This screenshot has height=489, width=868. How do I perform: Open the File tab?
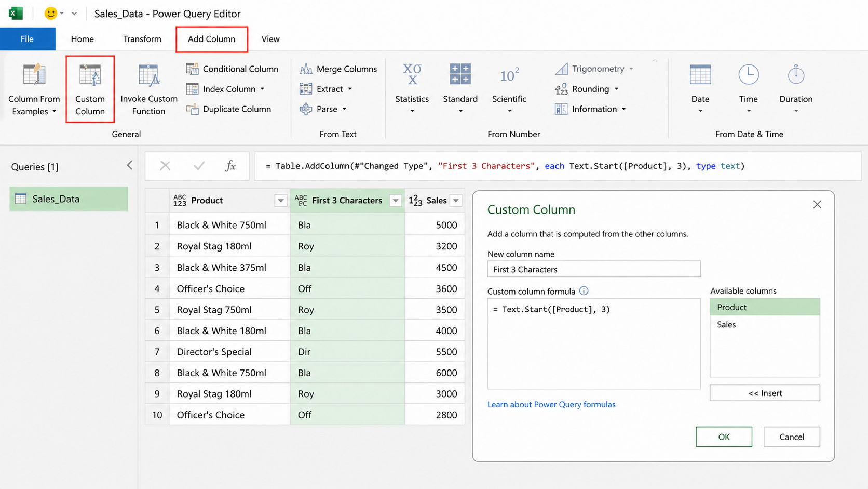(28, 39)
